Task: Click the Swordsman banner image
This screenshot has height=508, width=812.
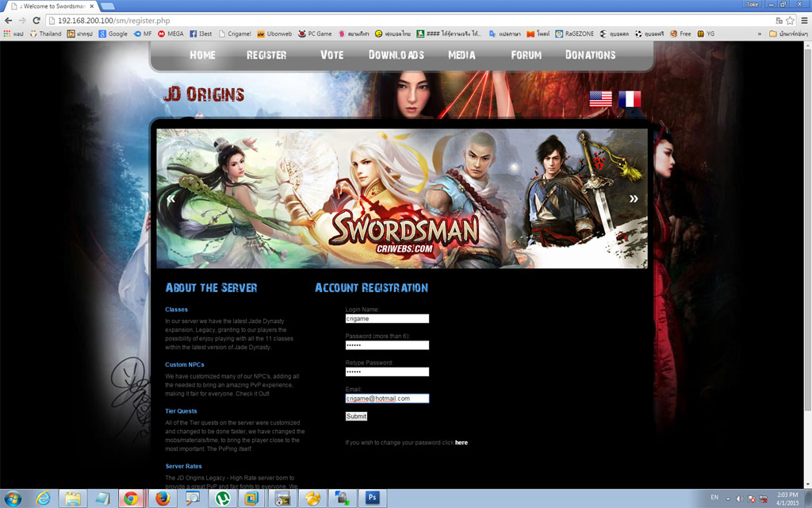Action: coord(402,198)
